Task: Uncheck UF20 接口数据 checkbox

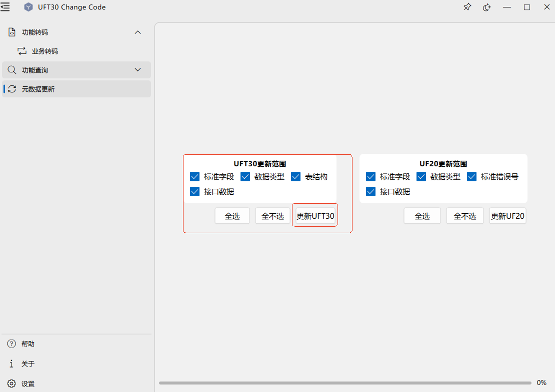Action: 370,192
